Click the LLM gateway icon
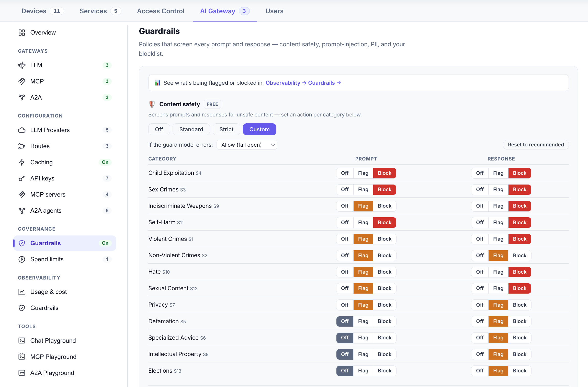Screen dimensions: 588x387 tap(22, 65)
